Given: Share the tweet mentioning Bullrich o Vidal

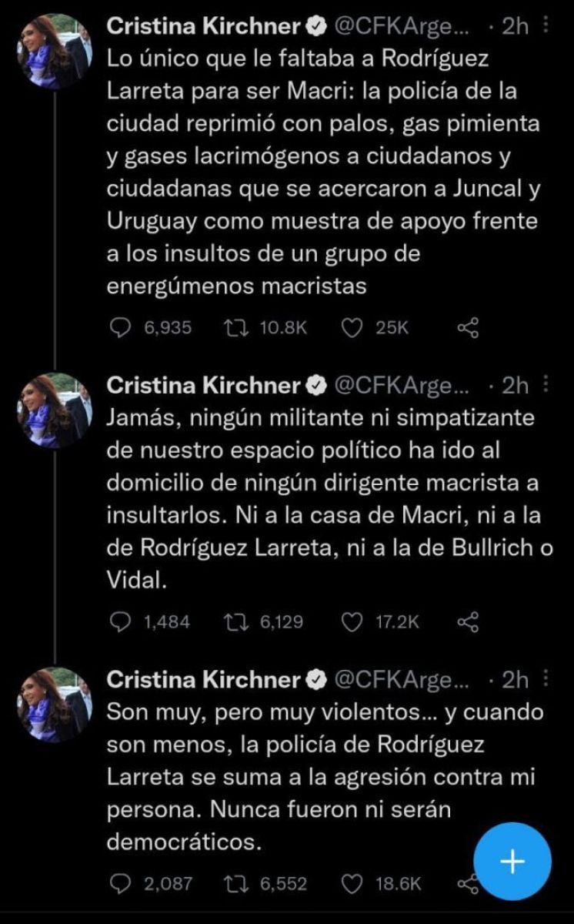Looking at the screenshot, I should [468, 621].
